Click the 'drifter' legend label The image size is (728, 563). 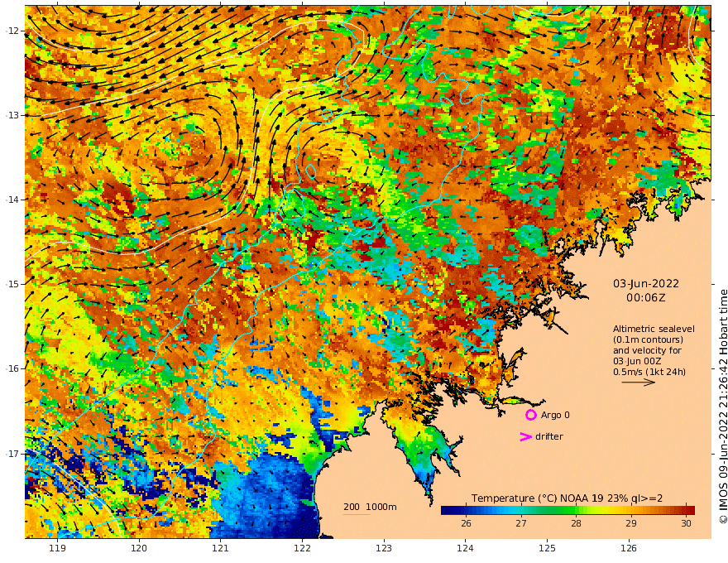pos(549,436)
